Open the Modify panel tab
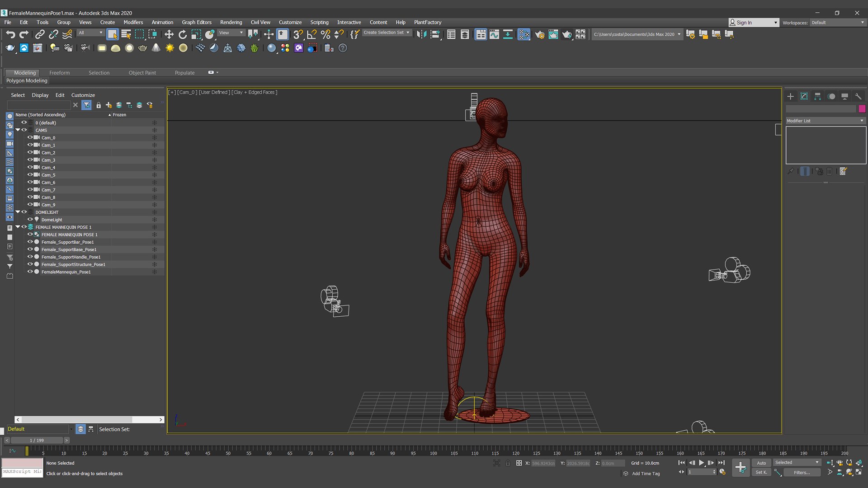Viewport: 868px width, 488px height. pos(804,96)
